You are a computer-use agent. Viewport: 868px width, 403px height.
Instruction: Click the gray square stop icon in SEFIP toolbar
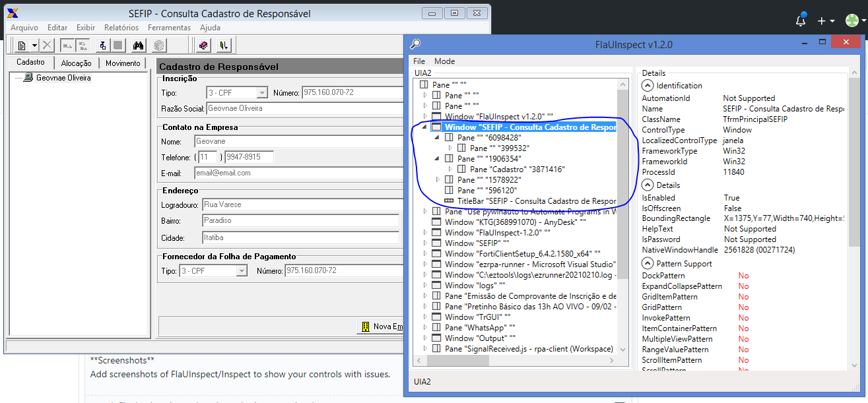pos(117,46)
